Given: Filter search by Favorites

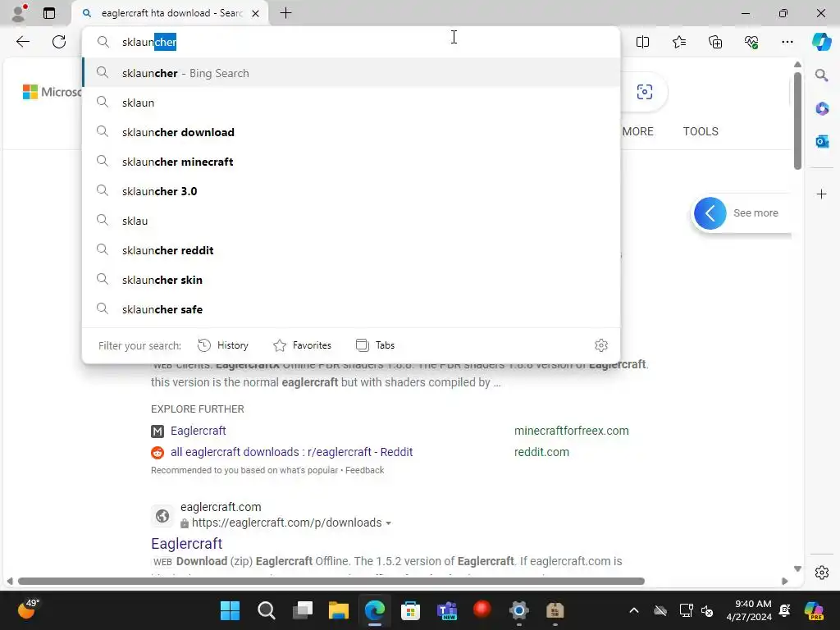Looking at the screenshot, I should click(302, 345).
